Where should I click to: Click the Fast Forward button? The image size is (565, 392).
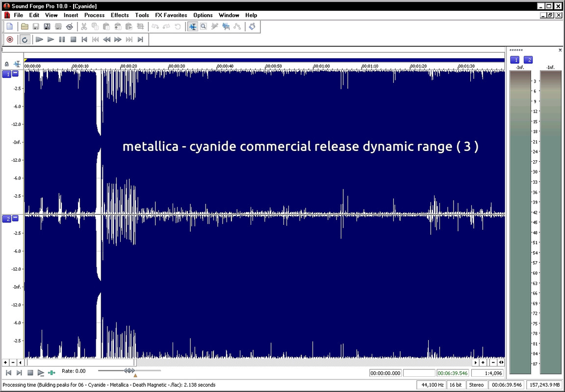point(118,40)
